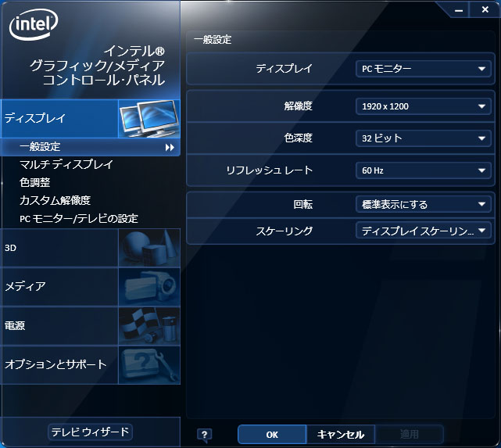This screenshot has height=448, width=501.
Task: Select カスタム解像度 submenu item
Action: [55, 200]
